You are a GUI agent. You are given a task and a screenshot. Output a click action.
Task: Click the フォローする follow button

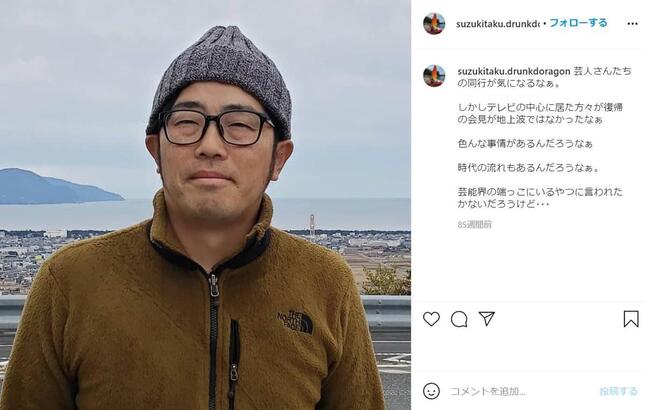pyautogui.click(x=578, y=23)
